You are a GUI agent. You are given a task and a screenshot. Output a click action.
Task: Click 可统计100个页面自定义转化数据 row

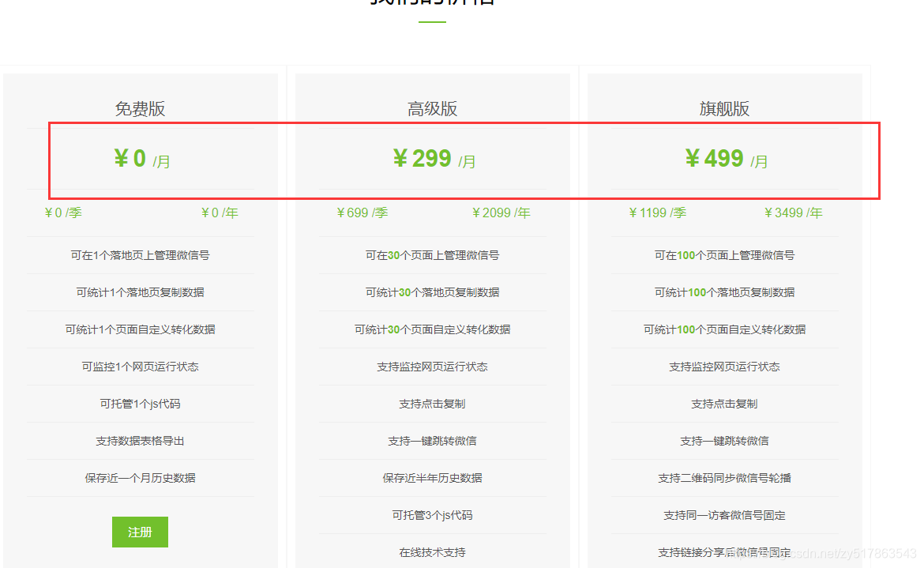(724, 329)
